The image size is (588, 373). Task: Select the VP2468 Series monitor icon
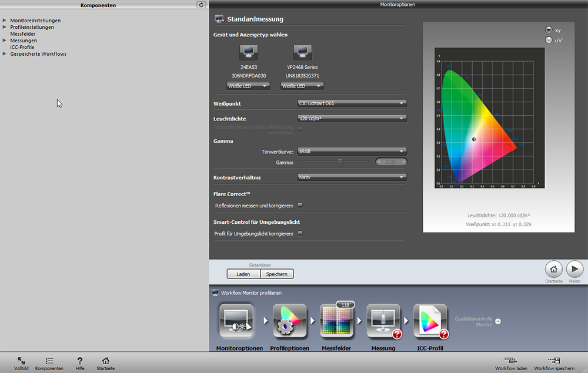pos(302,53)
